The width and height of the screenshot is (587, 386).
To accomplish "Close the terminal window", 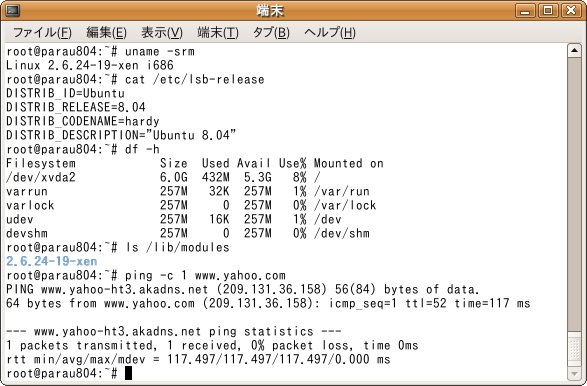I will (x=571, y=10).
